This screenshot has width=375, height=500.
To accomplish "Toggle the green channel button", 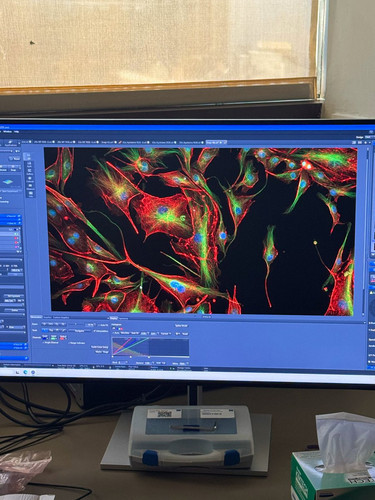I will point(54,337).
